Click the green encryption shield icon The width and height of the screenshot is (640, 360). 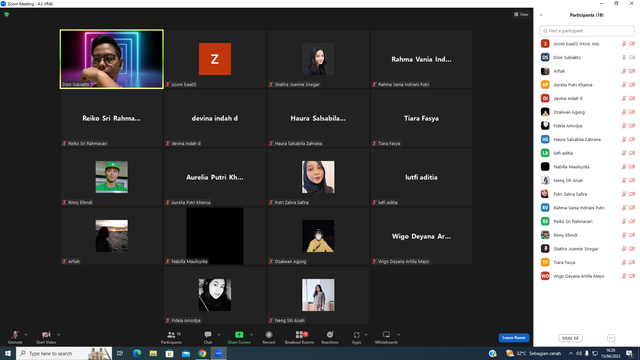click(7, 14)
